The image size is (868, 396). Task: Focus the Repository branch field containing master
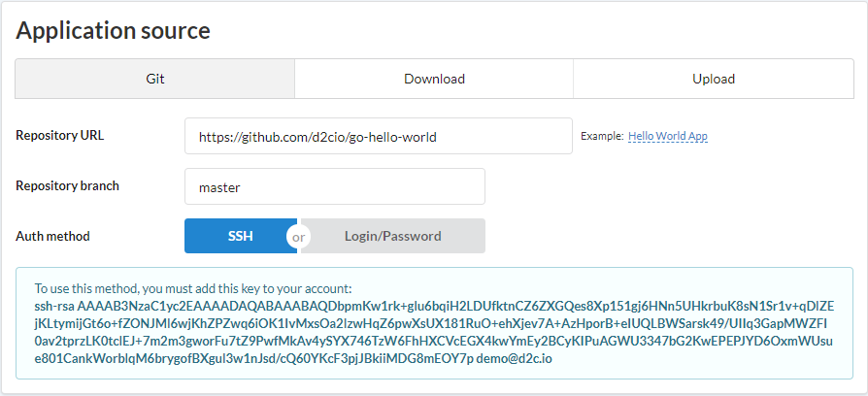[x=335, y=187]
